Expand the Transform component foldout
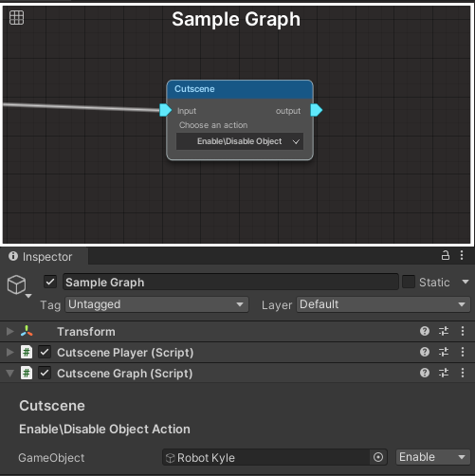 tap(10, 331)
